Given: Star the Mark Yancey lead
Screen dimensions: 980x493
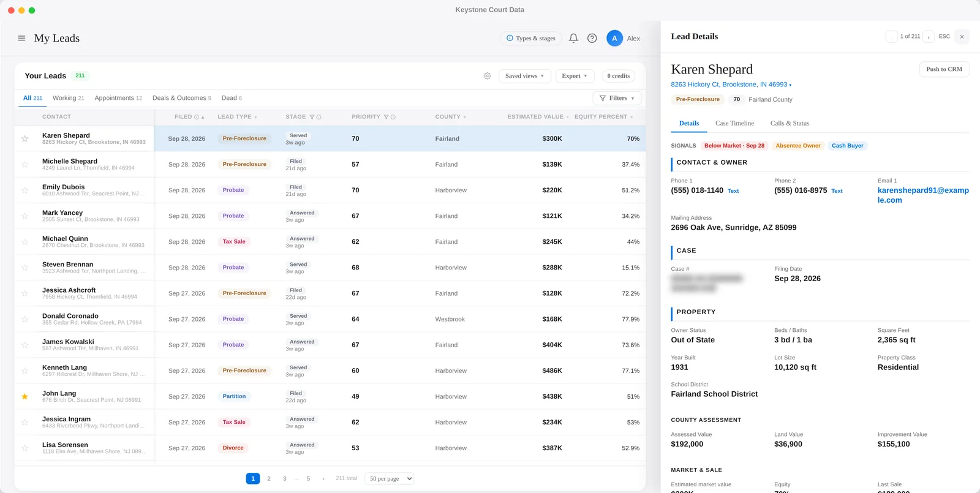Looking at the screenshot, I should coord(25,216).
